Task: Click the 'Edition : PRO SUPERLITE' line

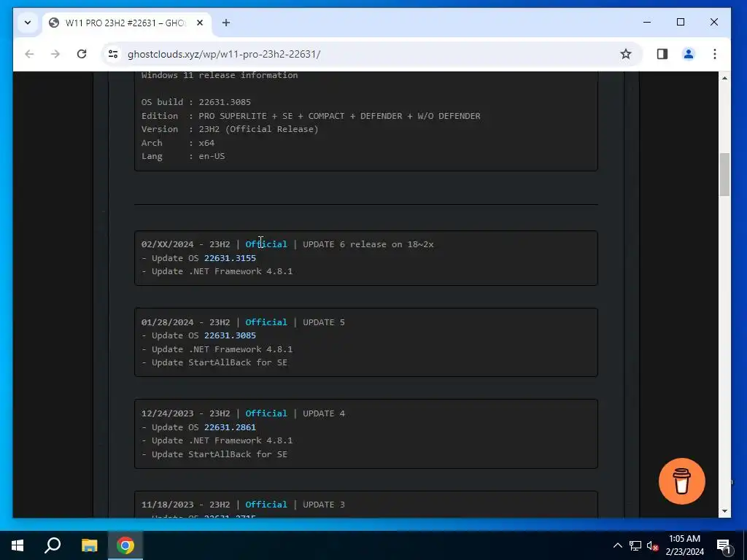Action: [311, 116]
